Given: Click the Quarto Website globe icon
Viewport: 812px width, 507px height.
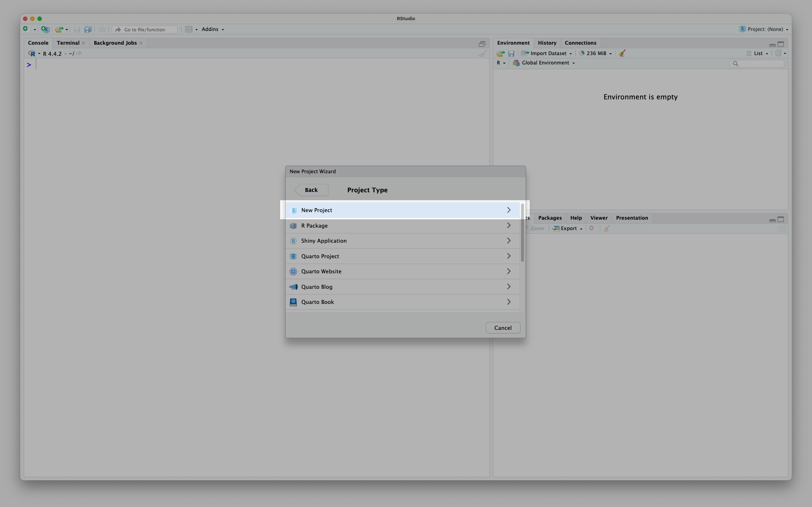Looking at the screenshot, I should 293,272.
